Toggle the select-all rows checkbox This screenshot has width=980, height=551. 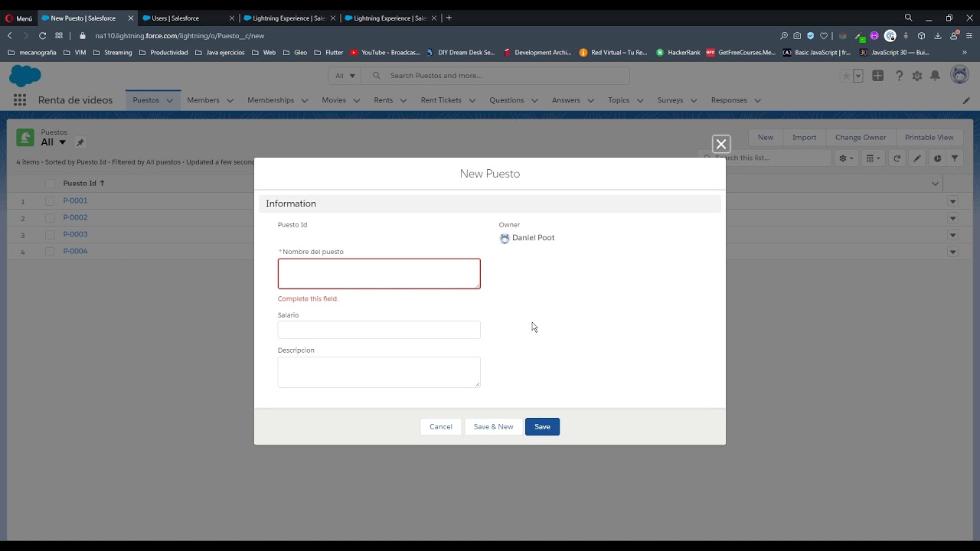coord(50,184)
